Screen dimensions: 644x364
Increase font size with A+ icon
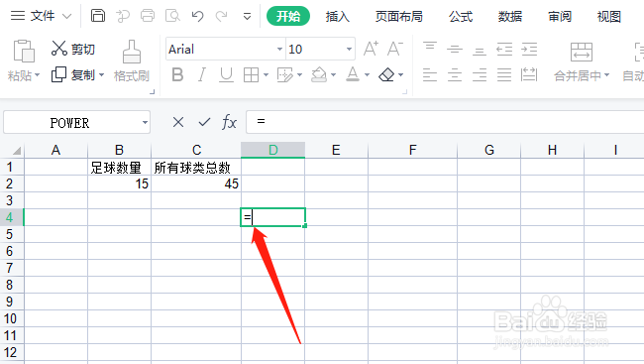click(x=371, y=49)
